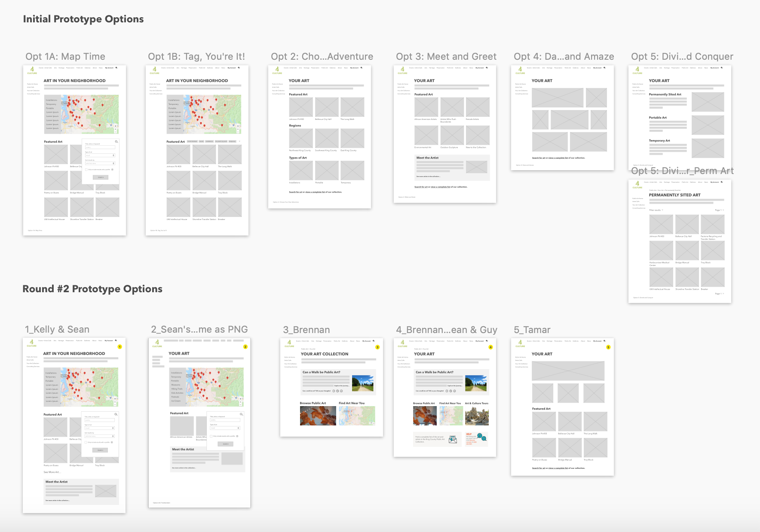Click the 4Culture logo in Opt 3 artboard
Screen dimensions: 760x532
[402, 70]
